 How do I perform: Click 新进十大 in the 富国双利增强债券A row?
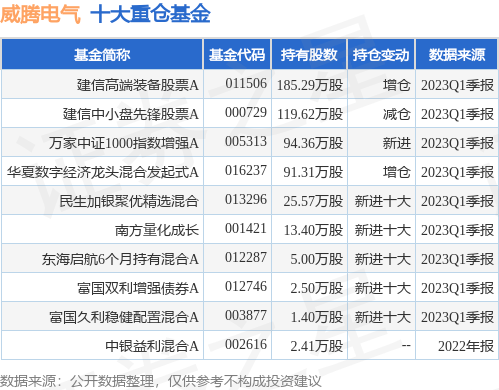coord(383,288)
